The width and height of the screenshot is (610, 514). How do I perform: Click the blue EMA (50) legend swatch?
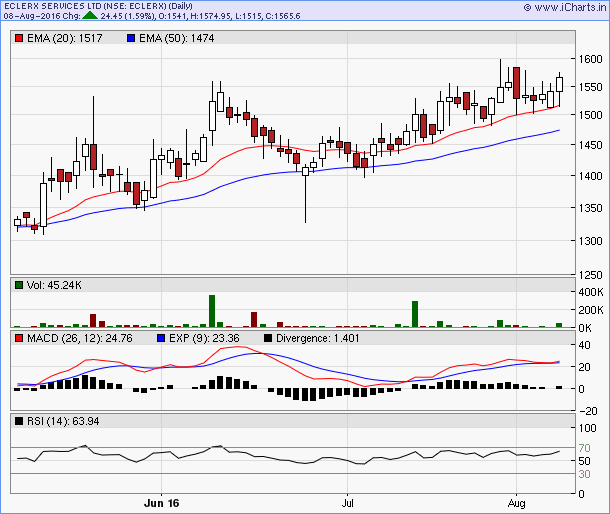(131, 38)
